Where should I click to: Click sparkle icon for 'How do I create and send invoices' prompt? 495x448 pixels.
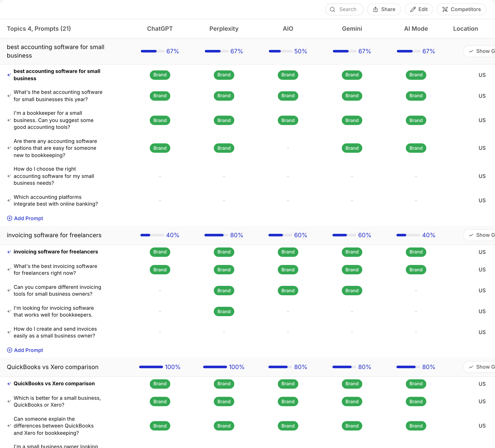[9, 332]
